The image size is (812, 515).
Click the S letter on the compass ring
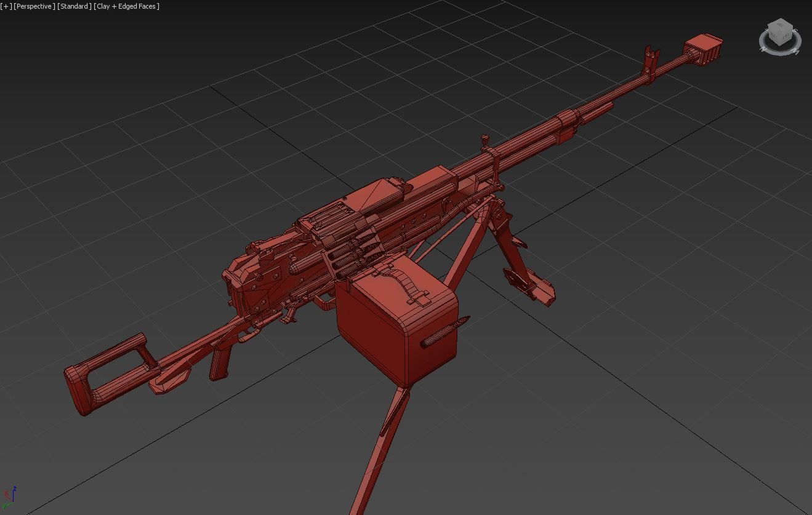pyautogui.click(x=794, y=31)
